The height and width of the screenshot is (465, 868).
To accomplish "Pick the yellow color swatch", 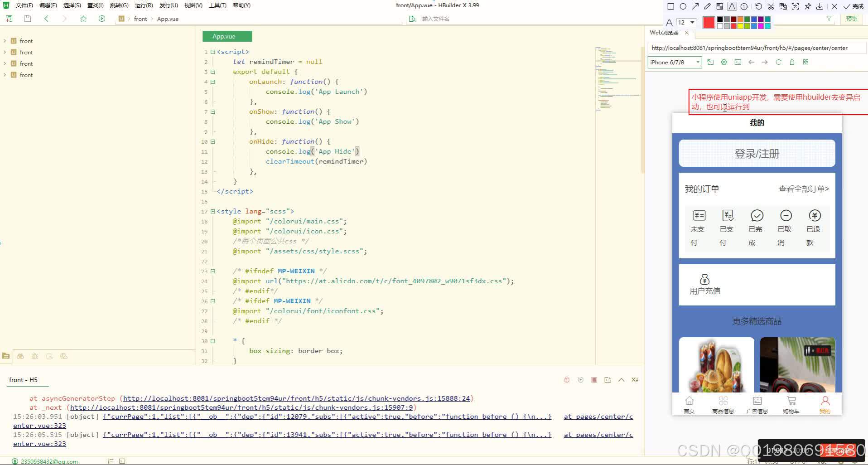I will coord(740,26).
